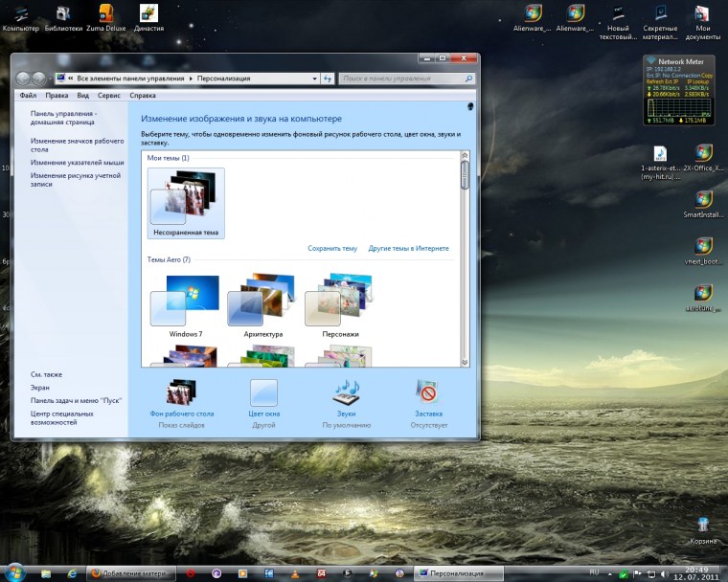Open Другие темы в Интернете link
Screen dimensions: 728x582
click(x=408, y=248)
